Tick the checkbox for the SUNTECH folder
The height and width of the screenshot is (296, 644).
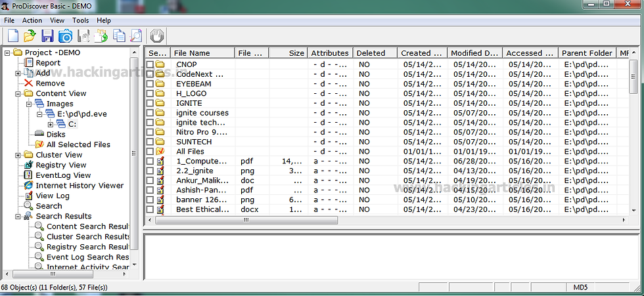(x=150, y=142)
